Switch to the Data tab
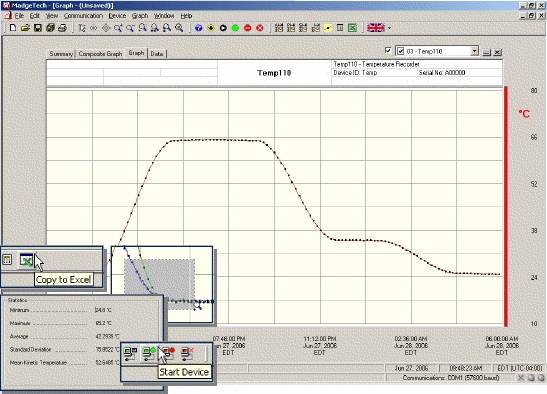Viewport: 547px width, 394px height. coord(157,54)
